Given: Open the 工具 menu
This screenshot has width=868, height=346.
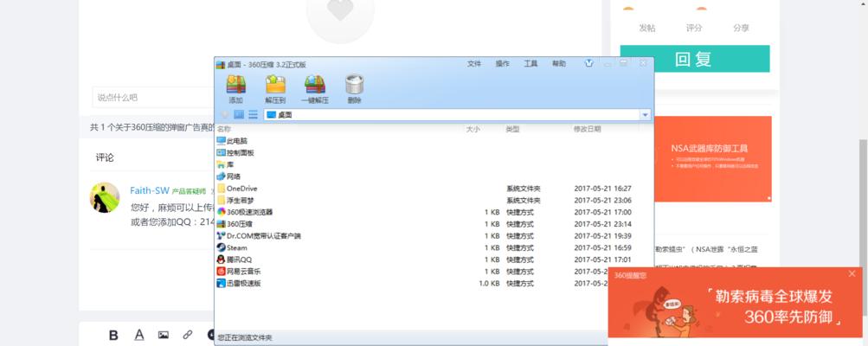Looking at the screenshot, I should (x=530, y=64).
